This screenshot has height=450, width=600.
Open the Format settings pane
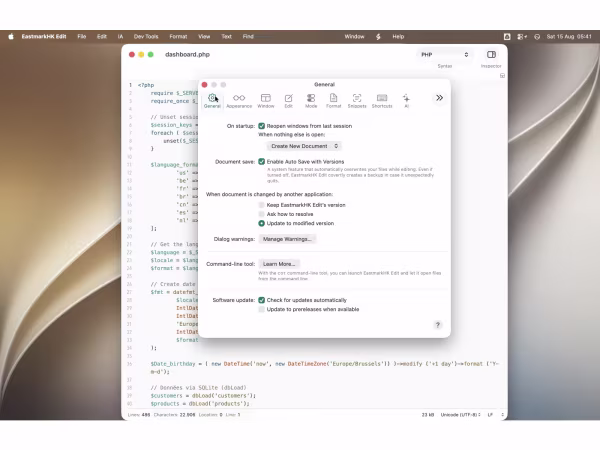333,101
